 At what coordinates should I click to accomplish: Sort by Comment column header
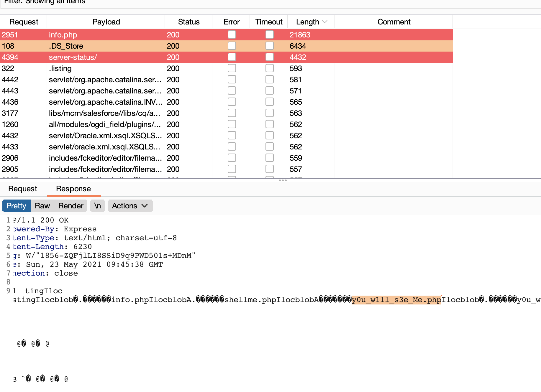394,22
